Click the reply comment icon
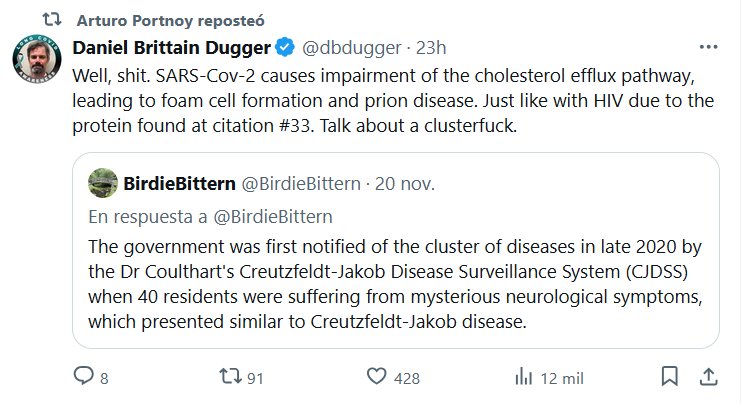744x404 pixels. [83, 376]
